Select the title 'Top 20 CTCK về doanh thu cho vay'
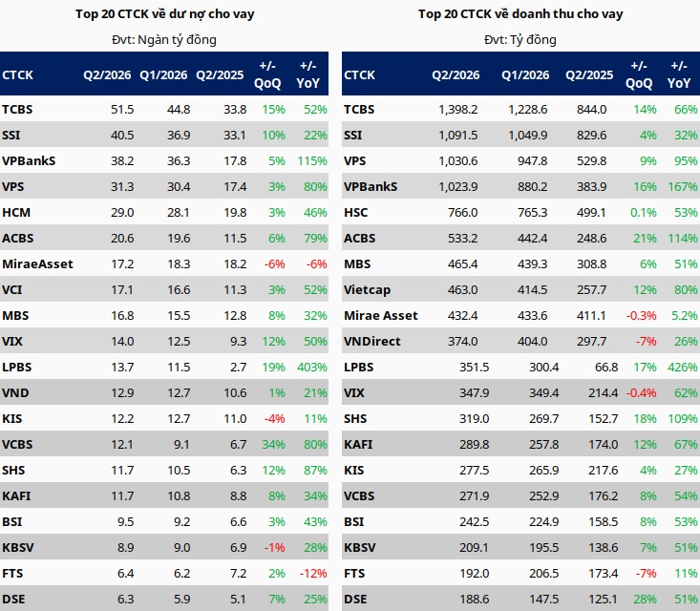 [x=520, y=14]
